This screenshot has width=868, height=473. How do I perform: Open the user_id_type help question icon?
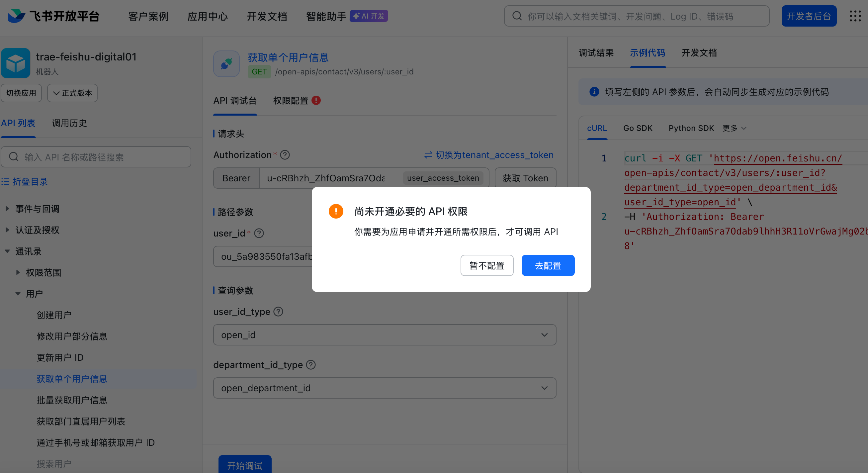[x=278, y=312]
